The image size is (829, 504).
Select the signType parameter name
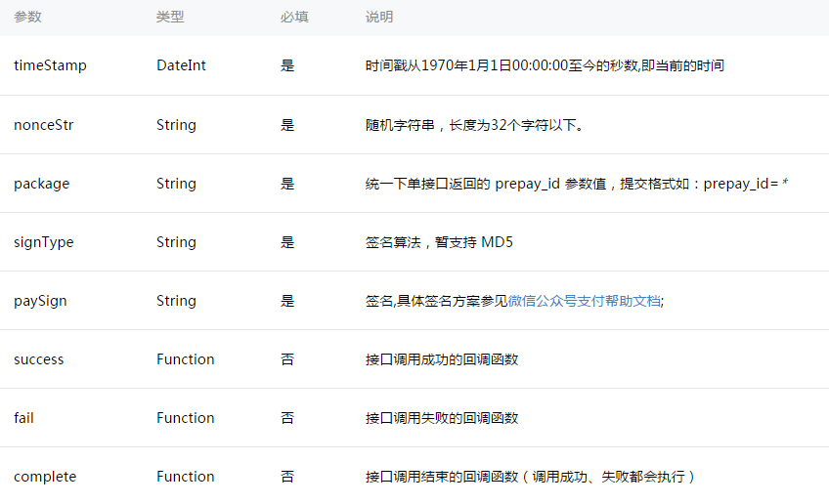pos(44,242)
